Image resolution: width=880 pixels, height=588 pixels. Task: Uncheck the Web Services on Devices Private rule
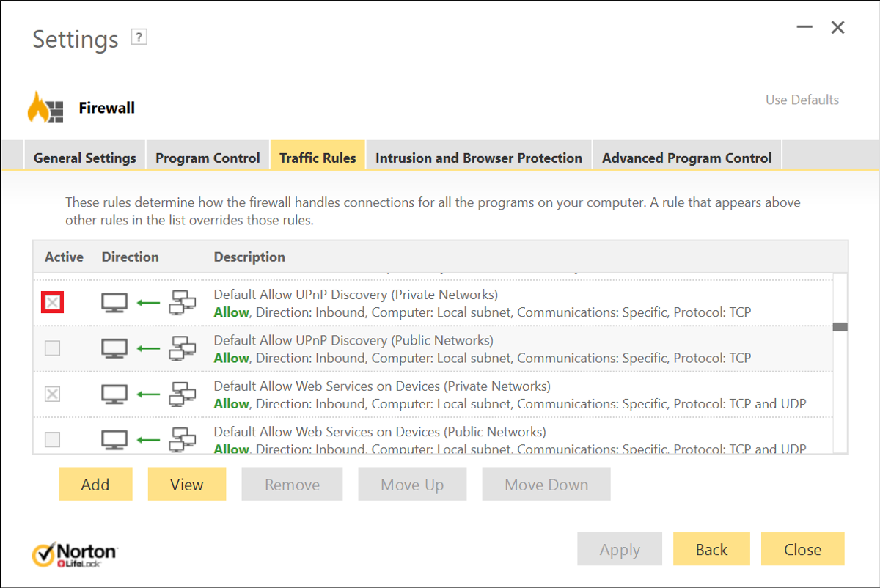52,393
